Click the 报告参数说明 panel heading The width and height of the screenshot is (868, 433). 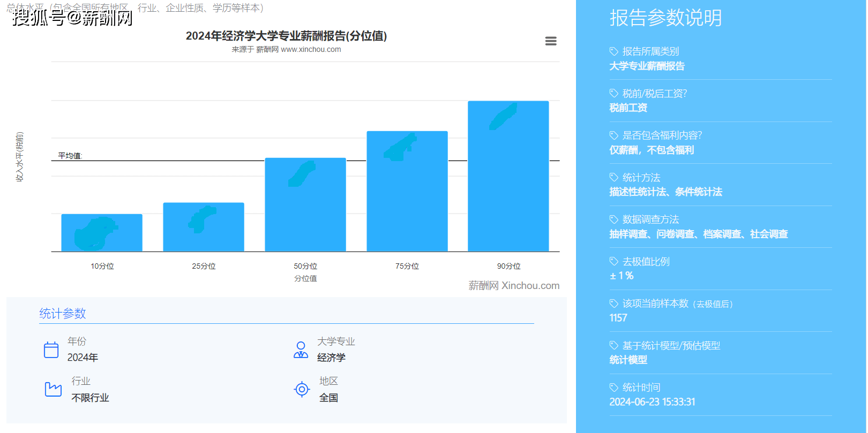pyautogui.click(x=665, y=18)
